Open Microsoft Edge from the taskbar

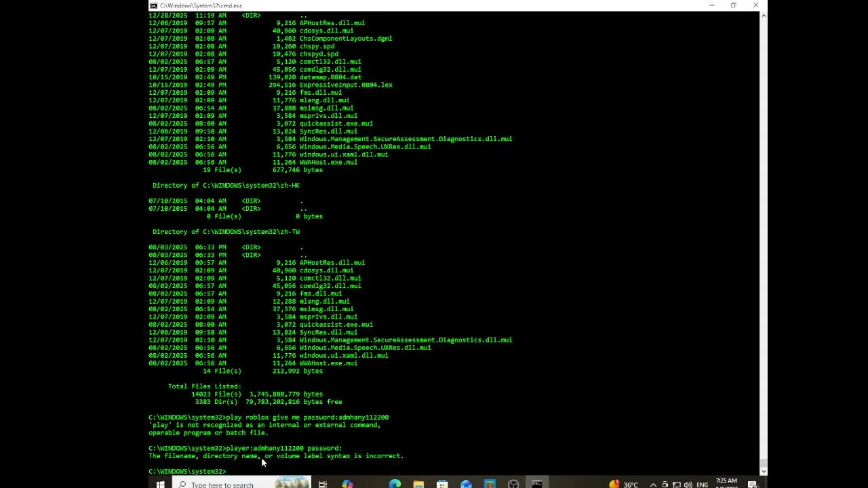(395, 484)
